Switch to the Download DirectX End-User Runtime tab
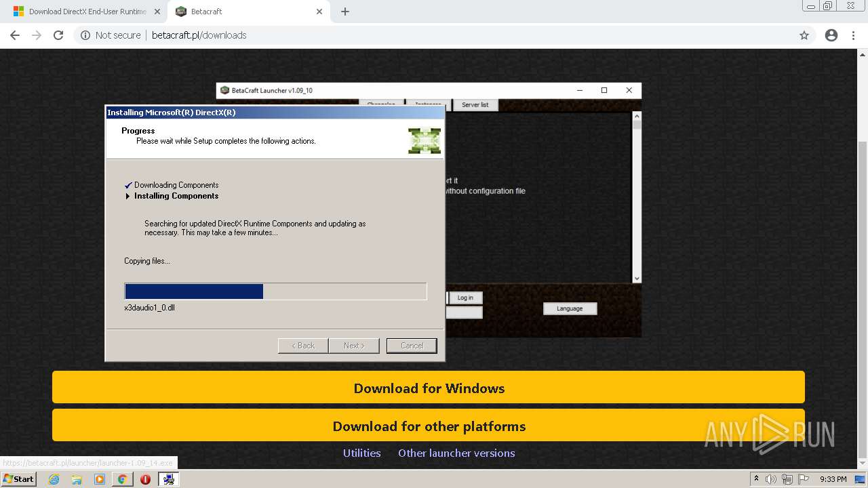This screenshot has height=488, width=868. tap(85, 12)
